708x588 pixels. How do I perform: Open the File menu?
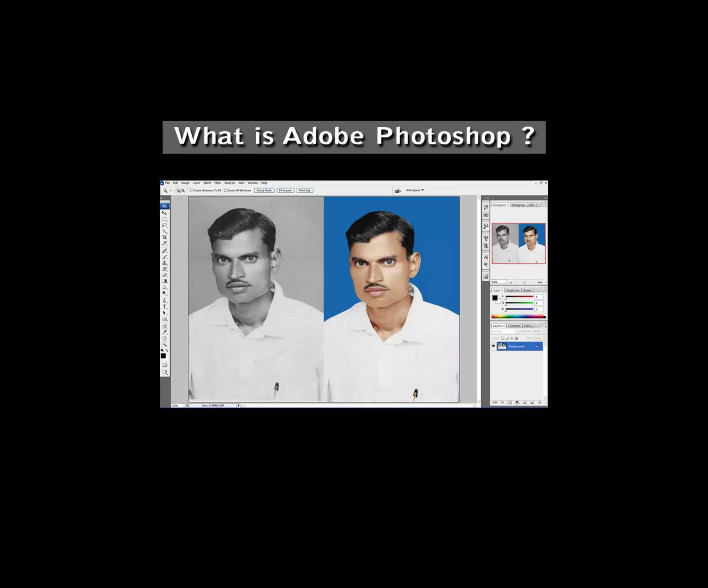click(167, 183)
